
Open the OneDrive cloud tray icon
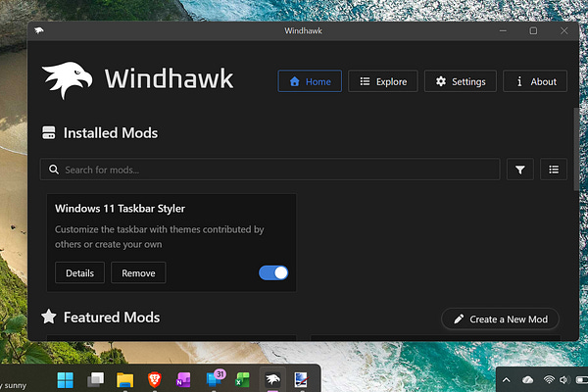(x=527, y=380)
